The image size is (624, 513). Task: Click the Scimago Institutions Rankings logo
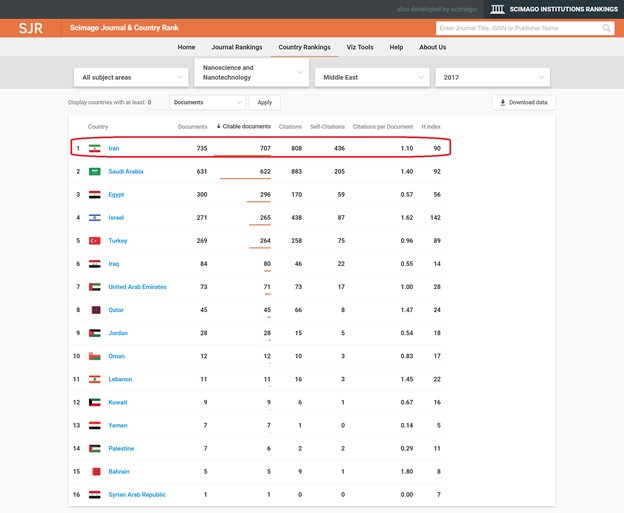coord(555,9)
